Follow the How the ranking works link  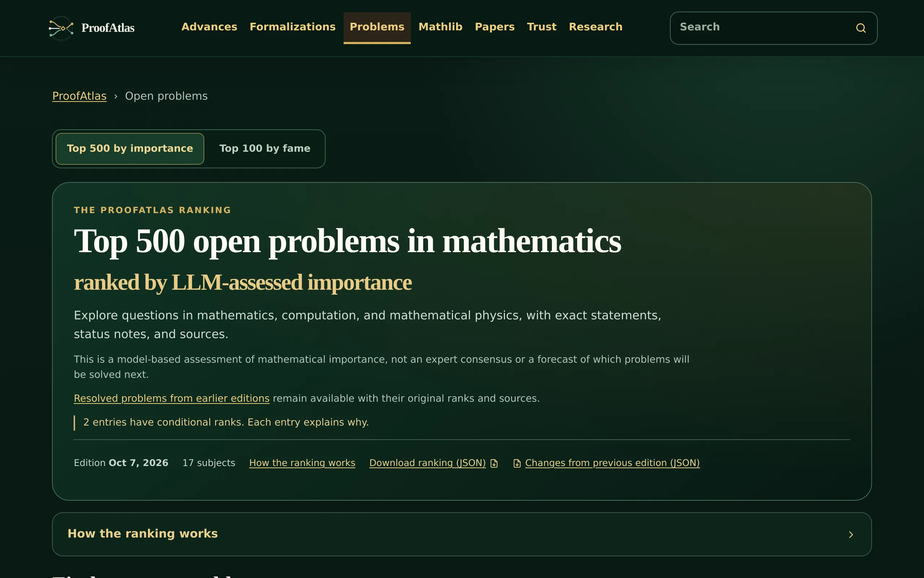pos(302,463)
